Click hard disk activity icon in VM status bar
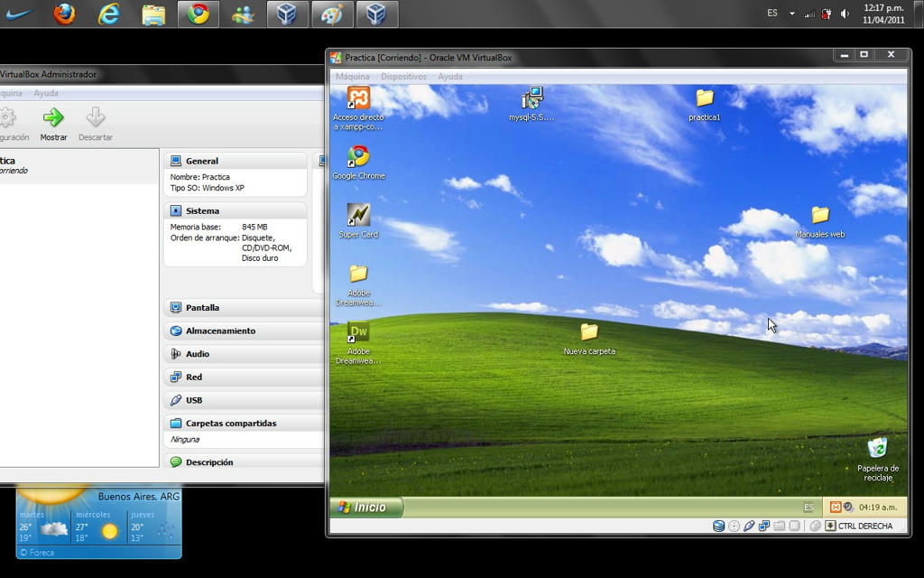This screenshot has width=924, height=578. [718, 526]
